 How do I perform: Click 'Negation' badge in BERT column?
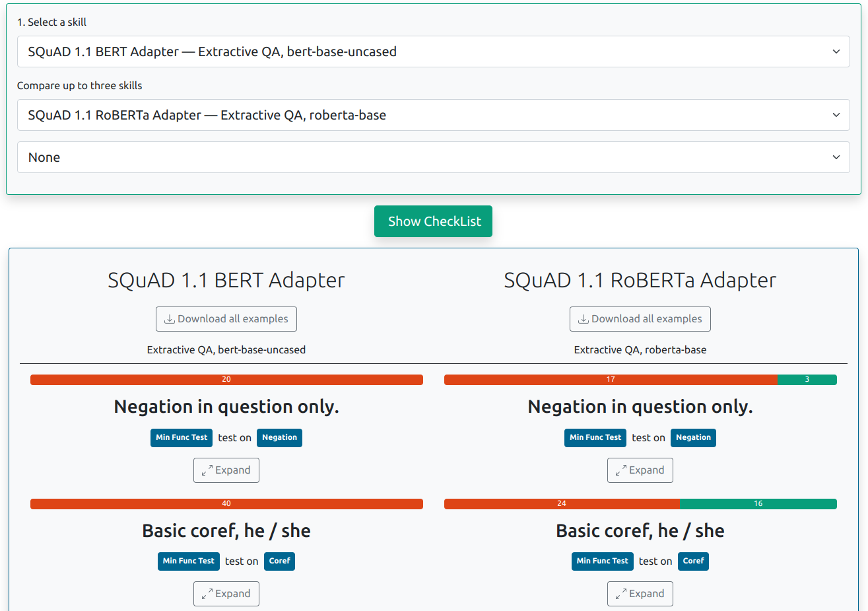279,437
